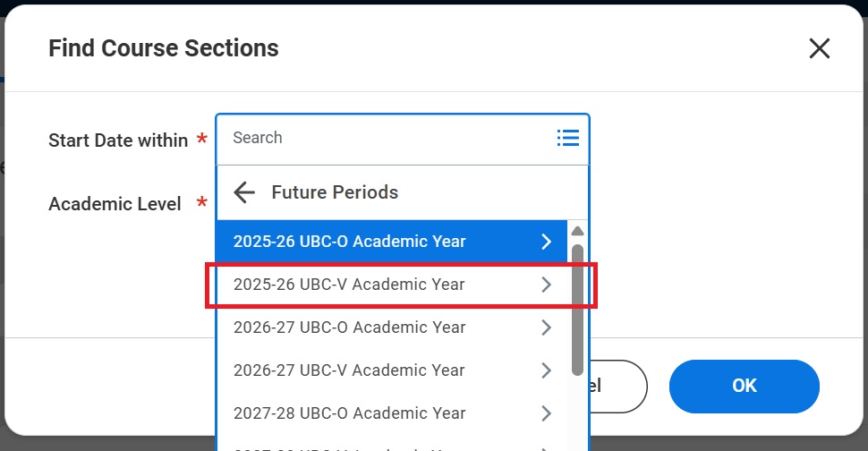The height and width of the screenshot is (451, 868).
Task: Choose 2026-27 UBC-V Academic Year
Action: pyautogui.click(x=392, y=370)
